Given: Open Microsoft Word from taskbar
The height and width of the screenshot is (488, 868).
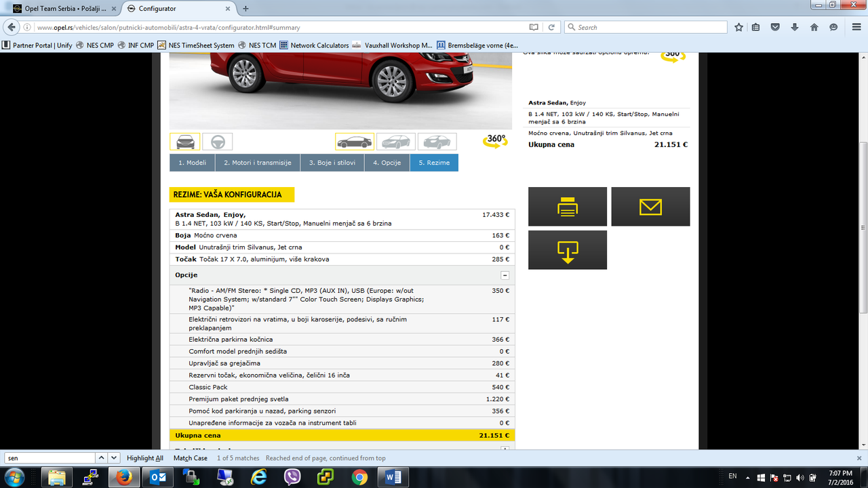Looking at the screenshot, I should [x=393, y=477].
